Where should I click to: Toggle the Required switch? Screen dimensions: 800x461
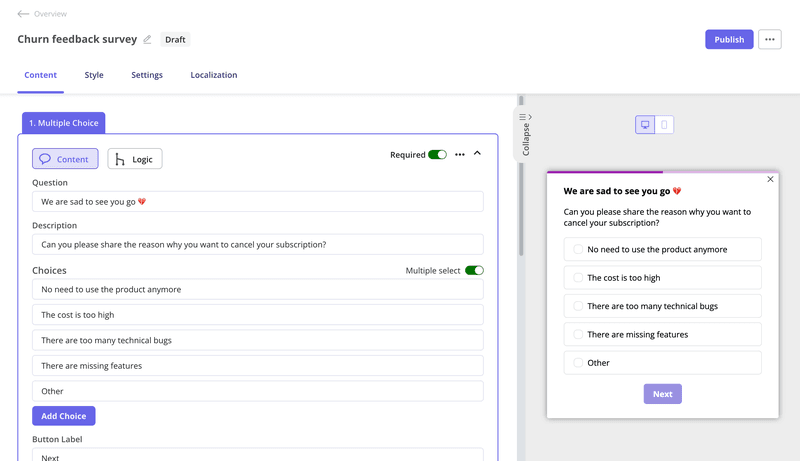[x=437, y=155]
